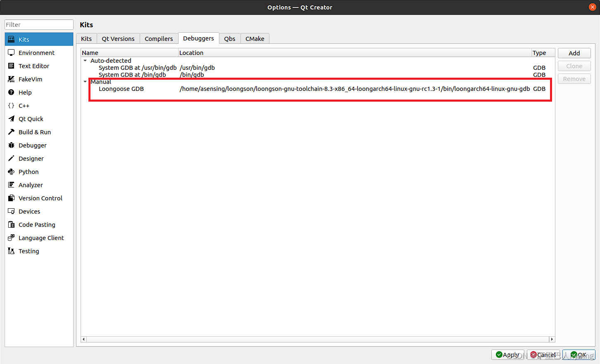Click the horizontal scrollbar left arrow
Viewport: 600px width, 364px height.
point(83,339)
